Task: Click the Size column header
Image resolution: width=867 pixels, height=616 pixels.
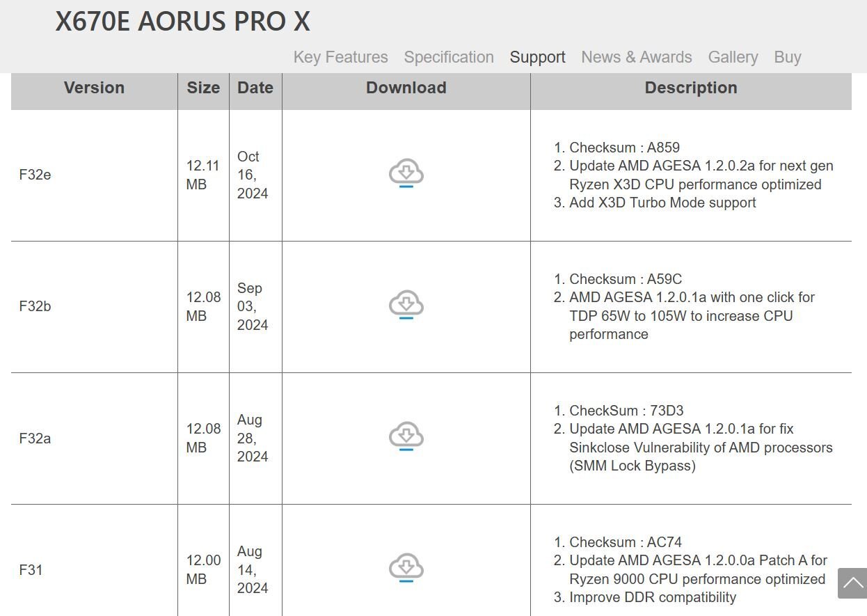Action: pyautogui.click(x=203, y=88)
